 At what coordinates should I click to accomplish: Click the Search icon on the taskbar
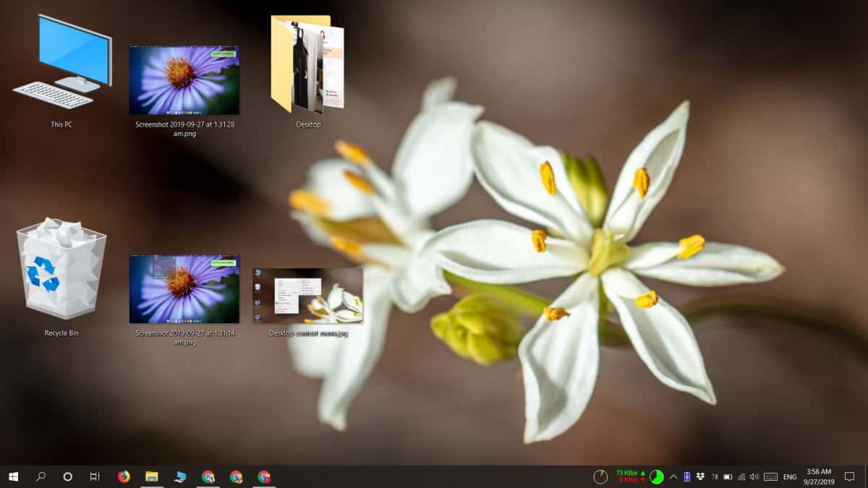[x=40, y=477]
